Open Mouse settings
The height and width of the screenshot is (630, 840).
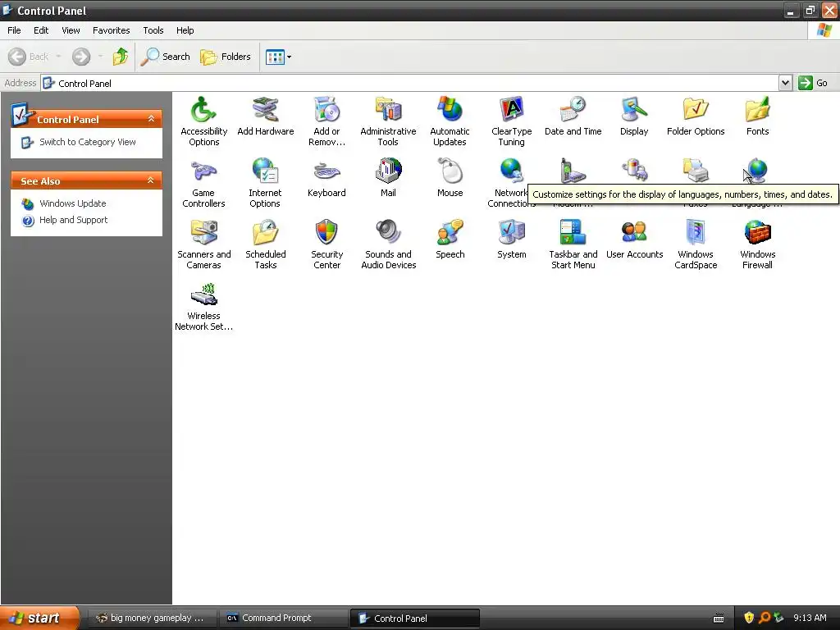[x=450, y=178]
